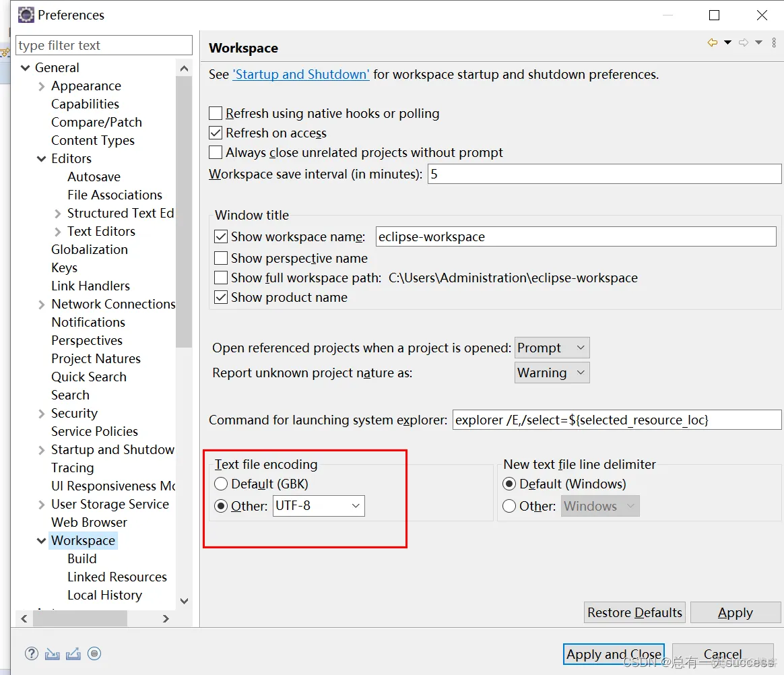Screen dimensions: 784x675
Task: Click the import preferences icon
Action: (52, 653)
